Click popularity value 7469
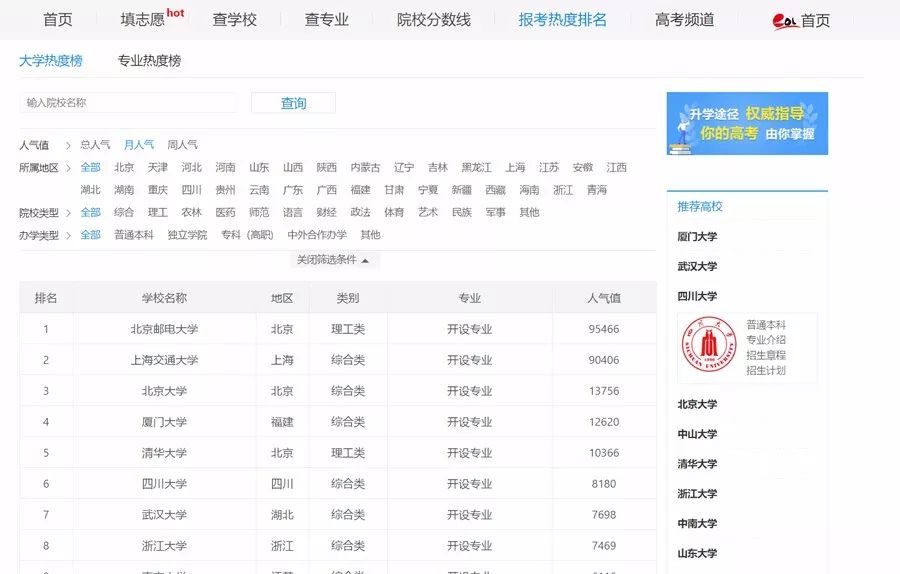 coord(604,546)
